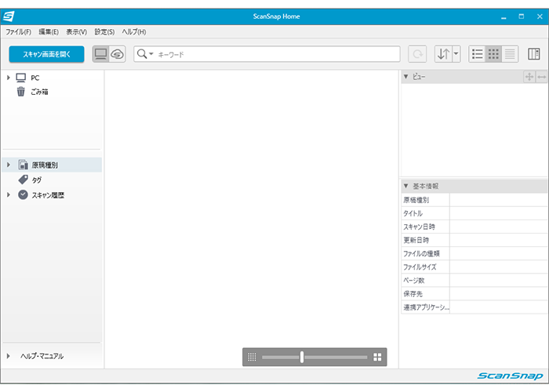Screen dimensions: 549x392
Task: Select the タグ item in sidebar
Action: [36, 180]
